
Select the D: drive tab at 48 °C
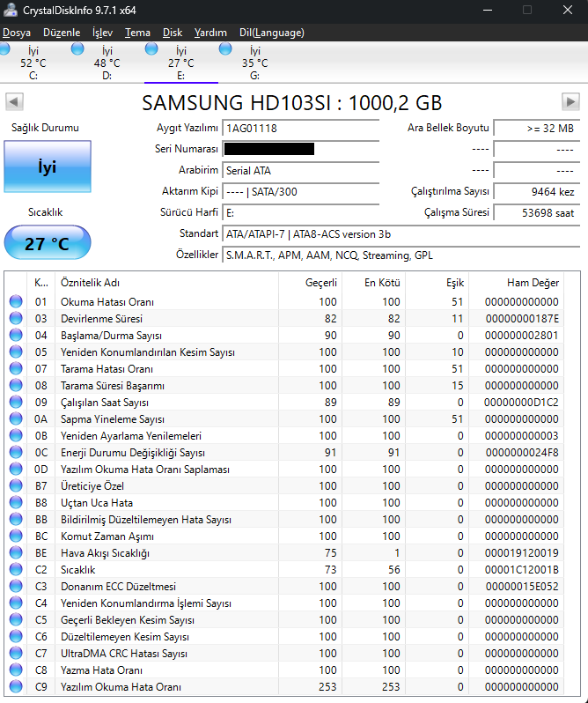pos(107,63)
